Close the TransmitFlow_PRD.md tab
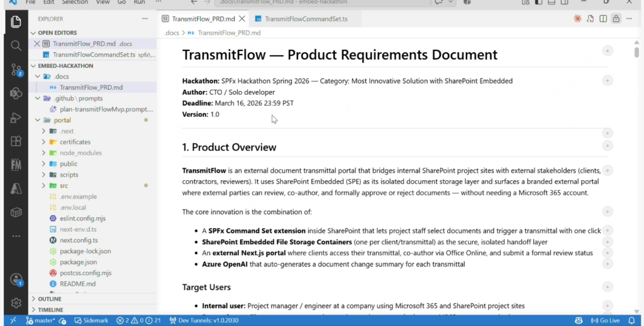Screen dimensions: 644x326 coord(242,19)
